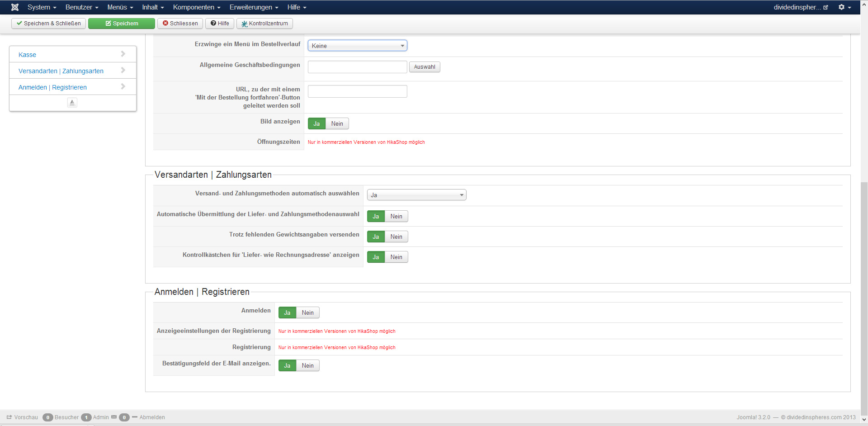
Task: Click Anzeigeeinstellungen der Registrierung red notice
Action: tap(337, 331)
